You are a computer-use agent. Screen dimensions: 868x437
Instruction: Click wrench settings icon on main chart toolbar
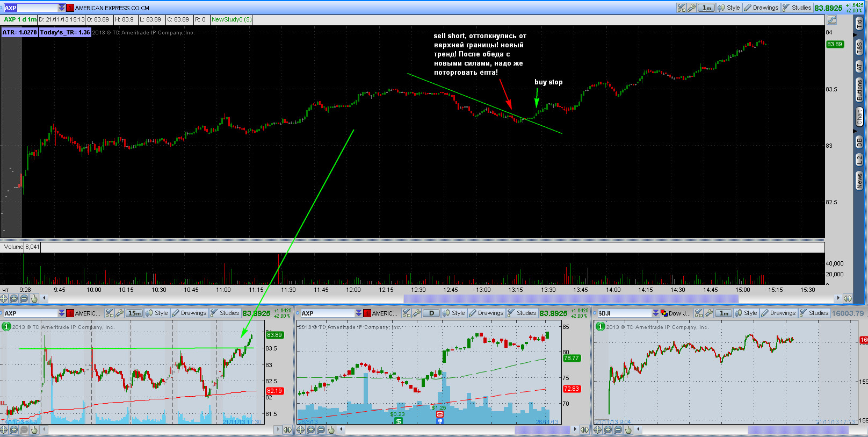[x=692, y=8]
